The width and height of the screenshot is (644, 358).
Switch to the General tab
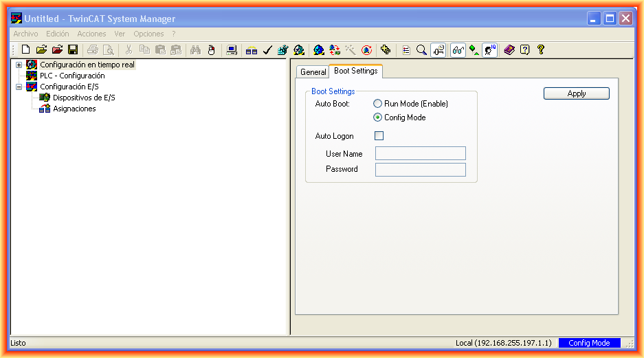click(313, 72)
